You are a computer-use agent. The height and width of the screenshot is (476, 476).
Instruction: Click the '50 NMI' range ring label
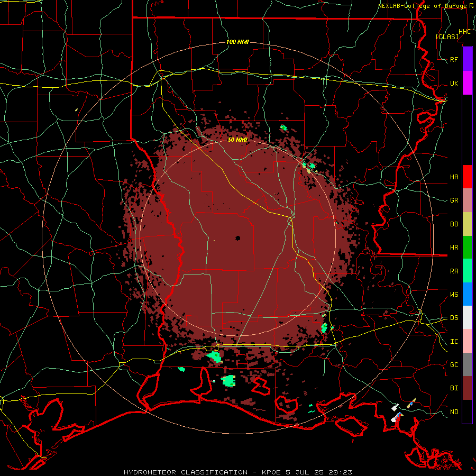point(237,140)
